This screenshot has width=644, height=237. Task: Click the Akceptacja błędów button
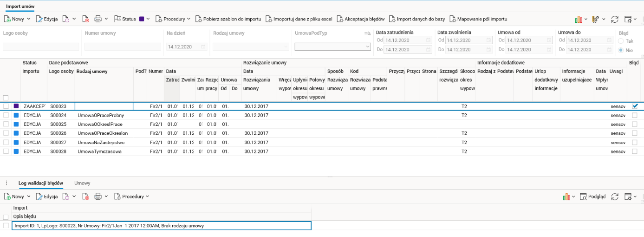coord(360,19)
